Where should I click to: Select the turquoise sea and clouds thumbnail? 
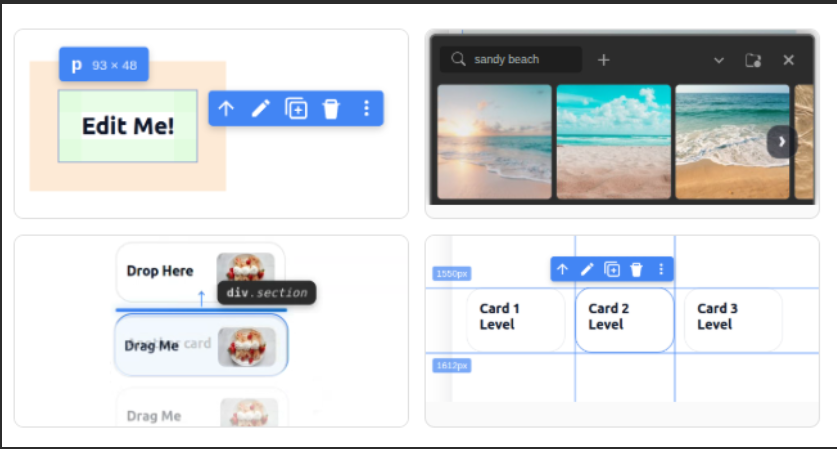click(x=613, y=141)
